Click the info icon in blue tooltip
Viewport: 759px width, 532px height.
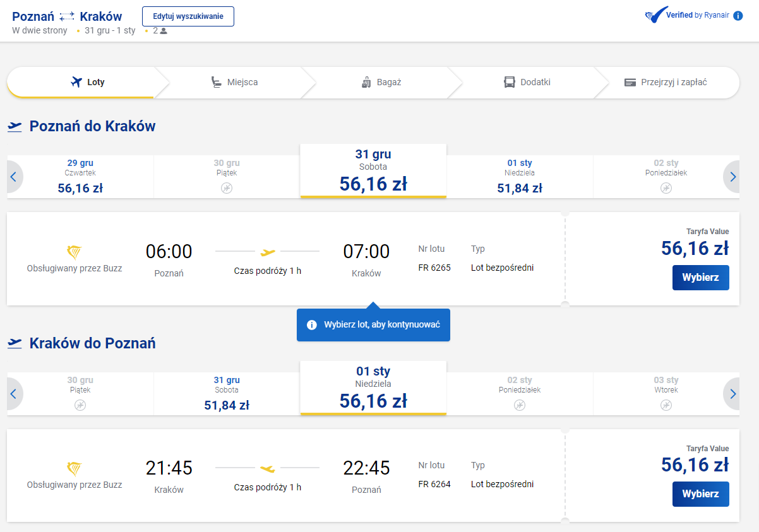click(x=311, y=325)
